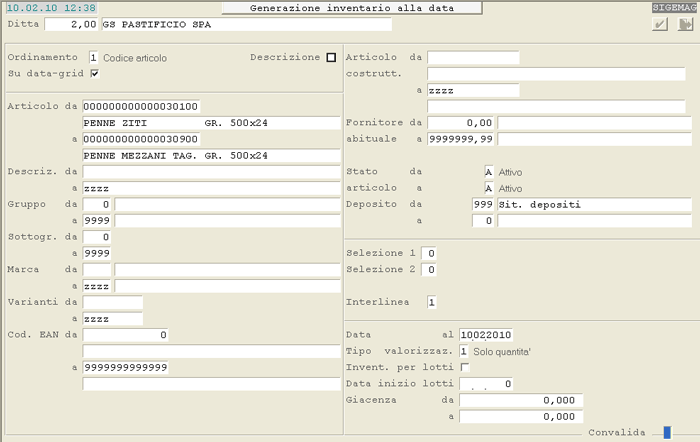Click Cod. EAN da description field
Image resolution: width=700 pixels, height=442 pixels.
[x=211, y=351]
